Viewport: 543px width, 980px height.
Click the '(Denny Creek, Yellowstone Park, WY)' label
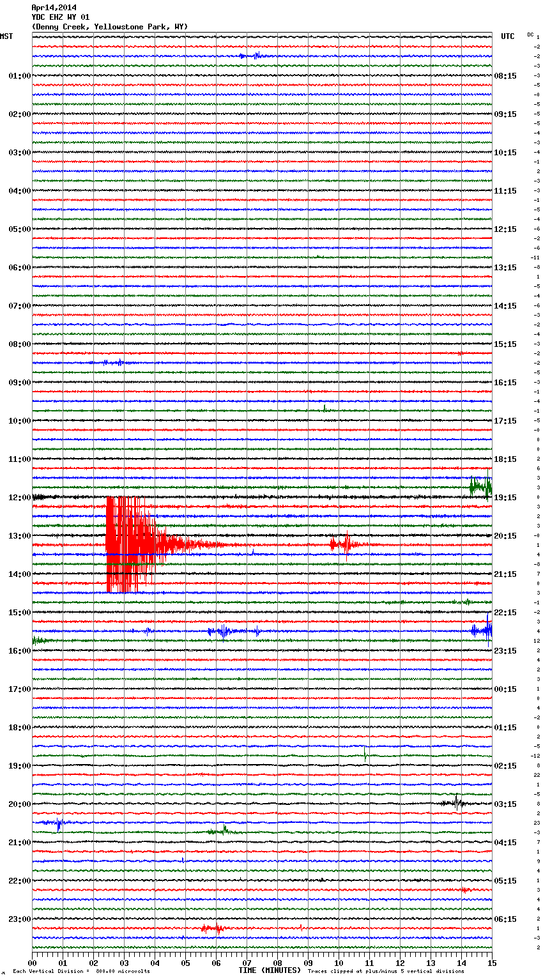[x=110, y=27]
